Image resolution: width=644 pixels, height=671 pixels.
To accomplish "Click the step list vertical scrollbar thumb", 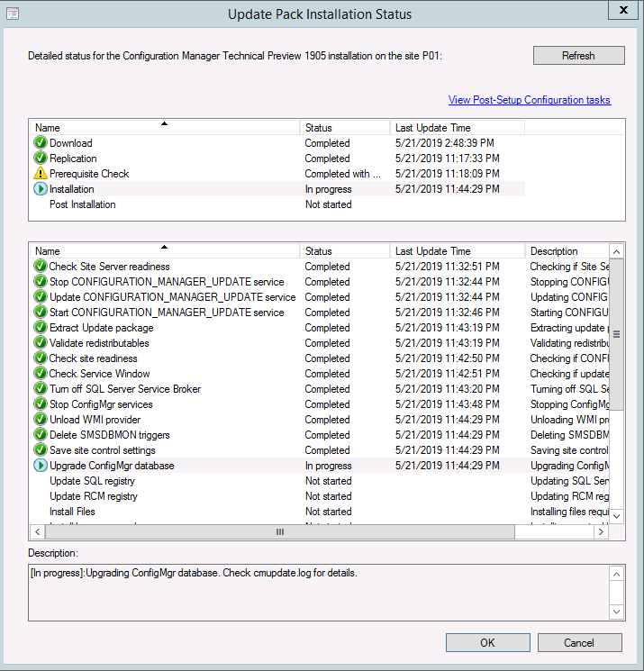I will click(x=616, y=334).
